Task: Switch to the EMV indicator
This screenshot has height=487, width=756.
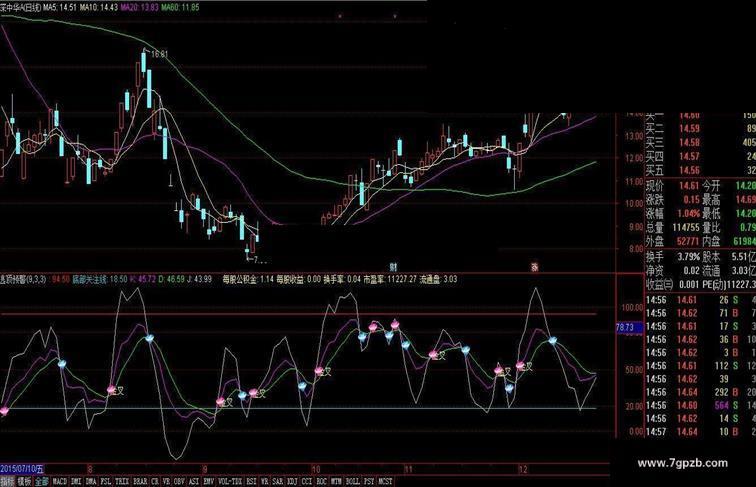Action: coord(209,481)
